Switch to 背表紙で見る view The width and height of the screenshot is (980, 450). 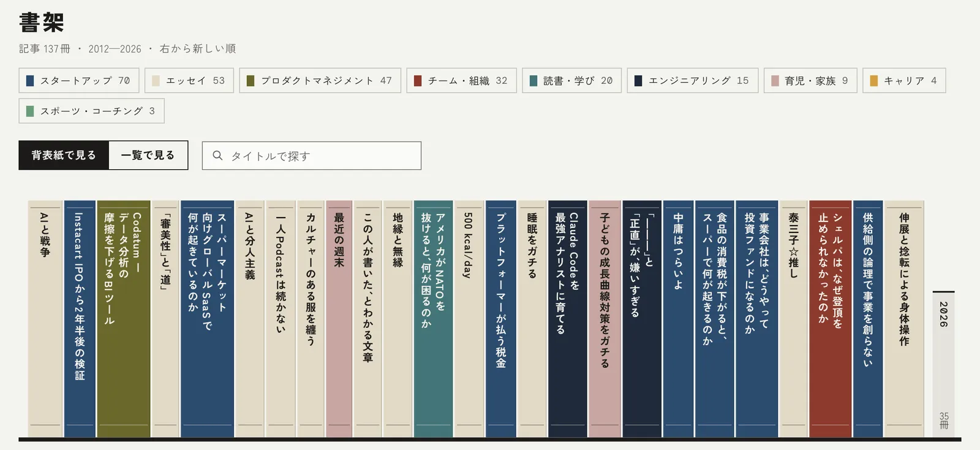point(64,155)
